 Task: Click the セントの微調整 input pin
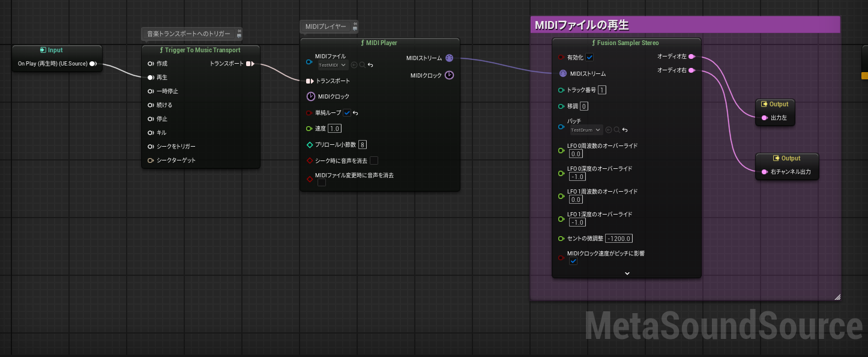(x=561, y=239)
